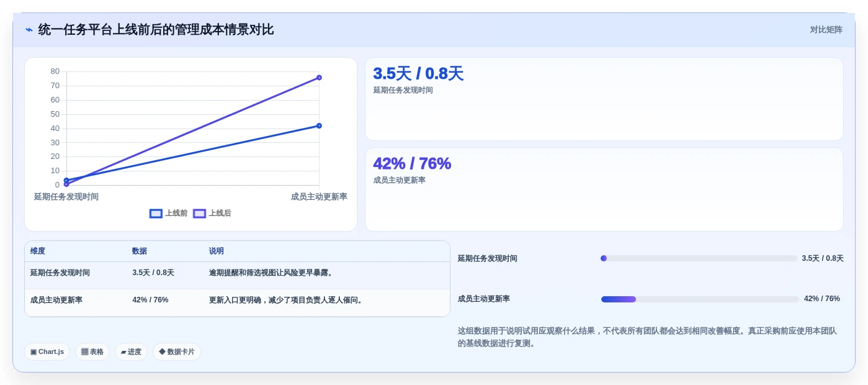This screenshot has width=868, height=385.
Task: Click the 数据 column header
Action: [140, 251]
